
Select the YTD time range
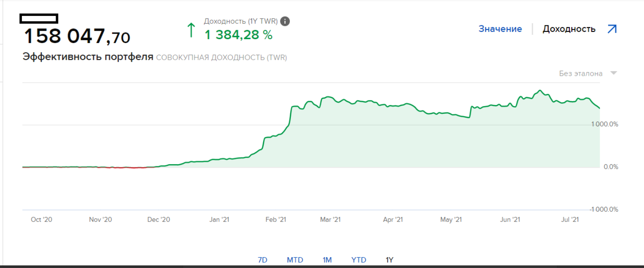click(x=358, y=260)
